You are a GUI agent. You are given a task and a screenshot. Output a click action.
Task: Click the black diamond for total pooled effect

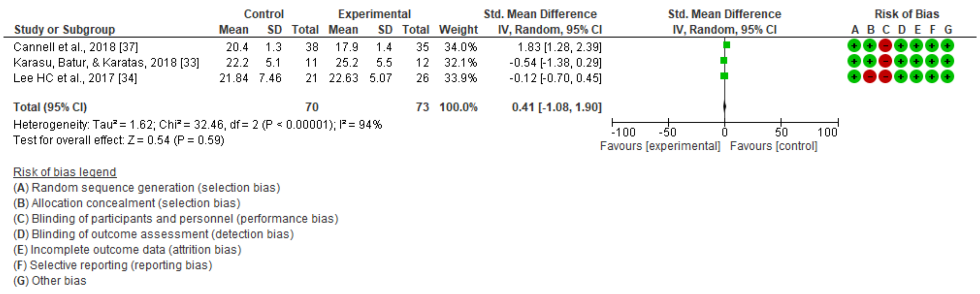pos(725,107)
